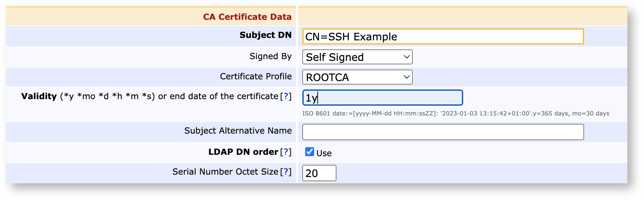Open the Certificate Profile dropdown
Screen dimensions: 644x200
click(x=357, y=77)
